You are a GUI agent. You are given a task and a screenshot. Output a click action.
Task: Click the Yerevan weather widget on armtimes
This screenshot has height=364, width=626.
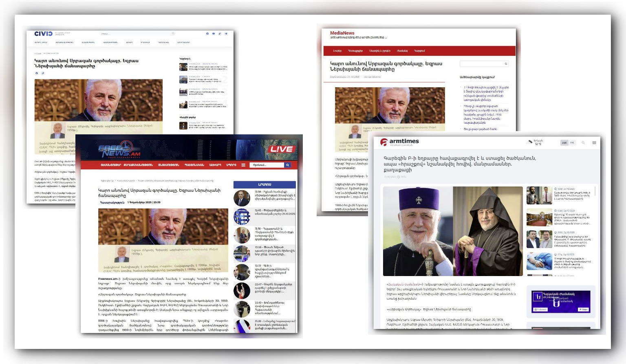coord(535,142)
